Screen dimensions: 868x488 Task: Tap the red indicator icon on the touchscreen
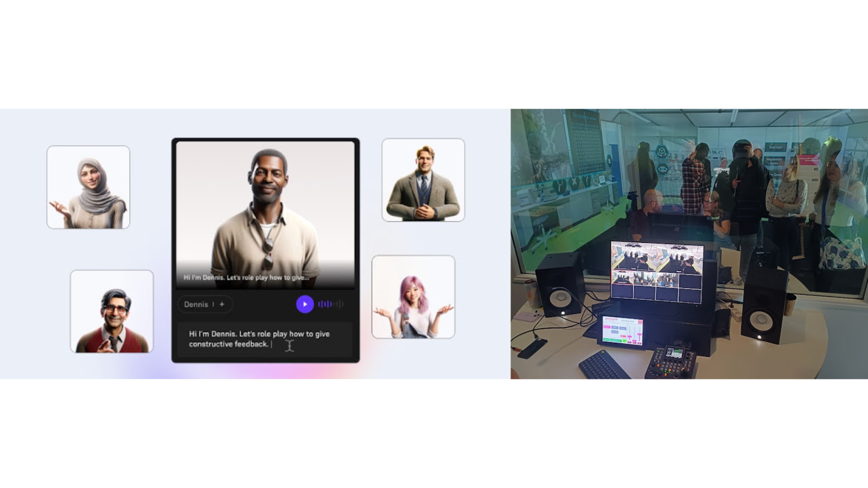(623, 336)
